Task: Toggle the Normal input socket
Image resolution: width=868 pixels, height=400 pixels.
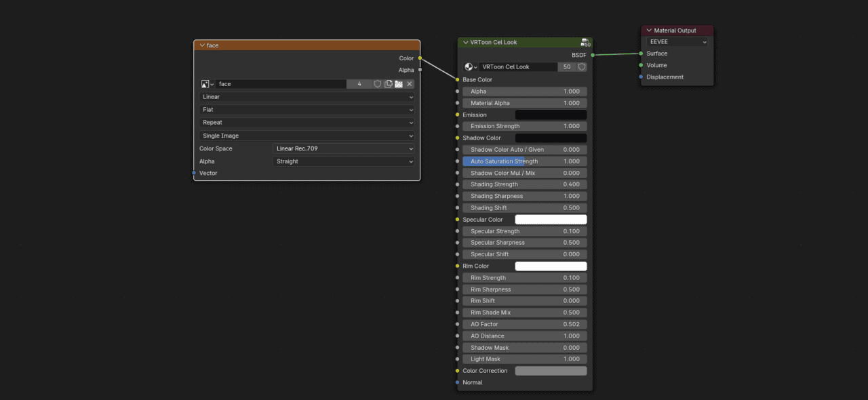Action: [x=458, y=382]
